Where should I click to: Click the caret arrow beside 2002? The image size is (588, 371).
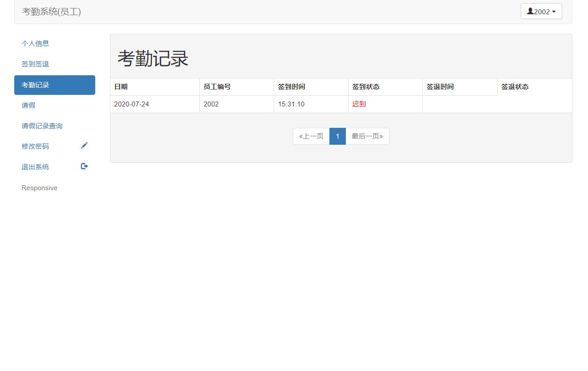click(553, 11)
